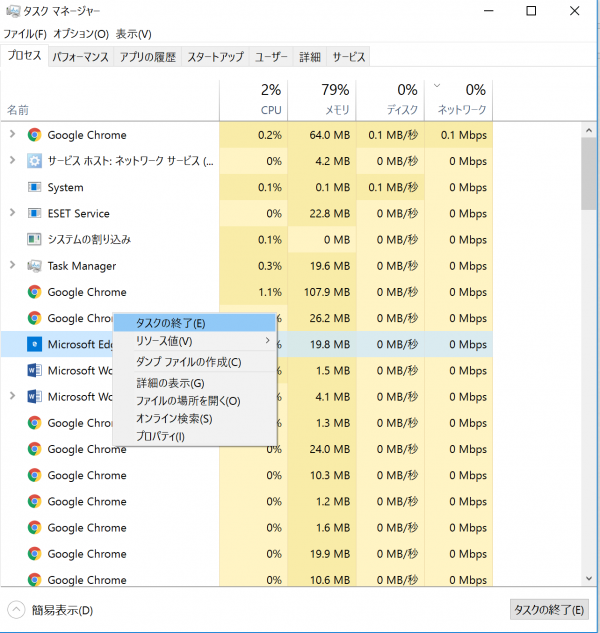The width and height of the screenshot is (600, 633).
Task: Sort by the 名前 column header
Action: tap(110, 100)
